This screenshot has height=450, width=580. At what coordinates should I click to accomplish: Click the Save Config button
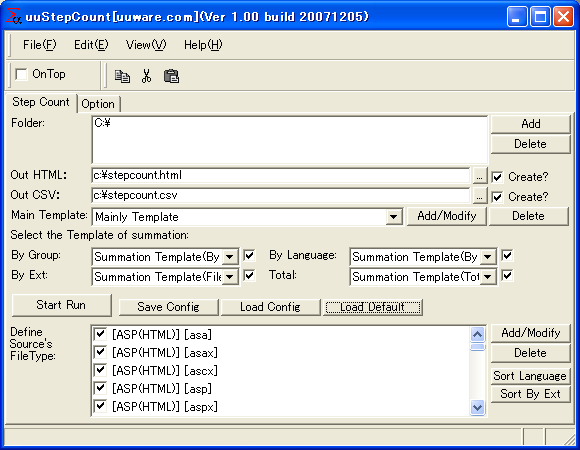pos(168,307)
